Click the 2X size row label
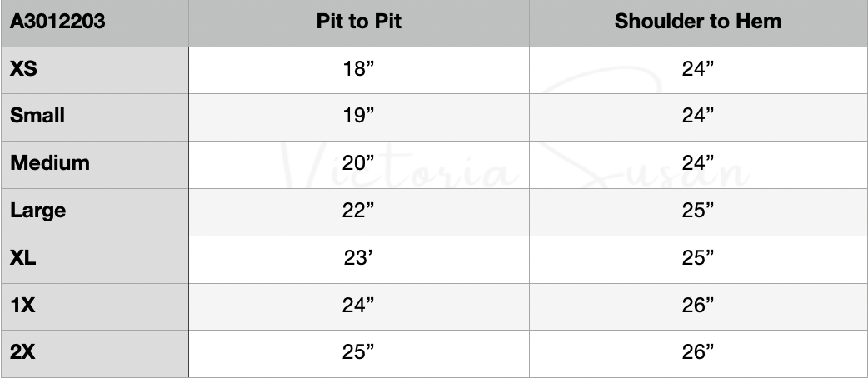This screenshot has height=378, width=868. tap(23, 353)
